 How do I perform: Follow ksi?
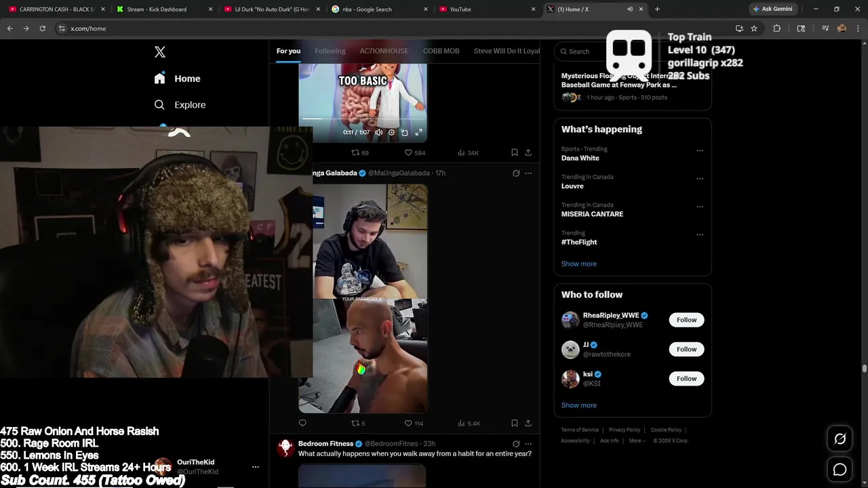click(x=686, y=378)
